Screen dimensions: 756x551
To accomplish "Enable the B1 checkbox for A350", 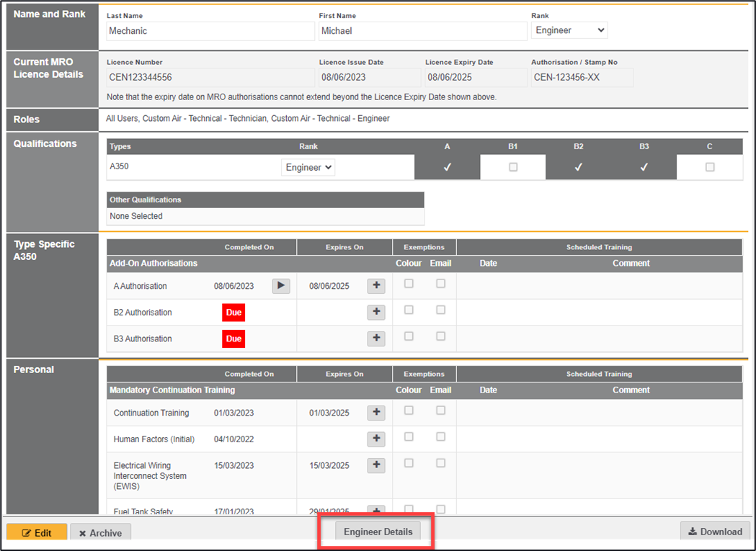I will coord(513,167).
